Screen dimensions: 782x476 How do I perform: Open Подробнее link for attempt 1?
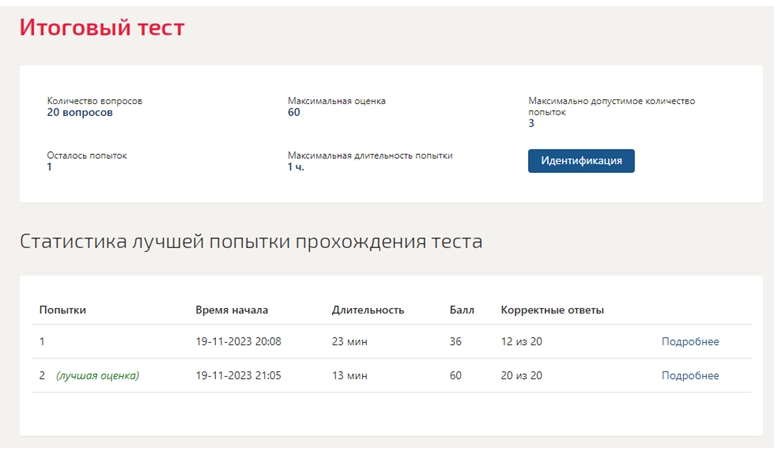point(690,341)
